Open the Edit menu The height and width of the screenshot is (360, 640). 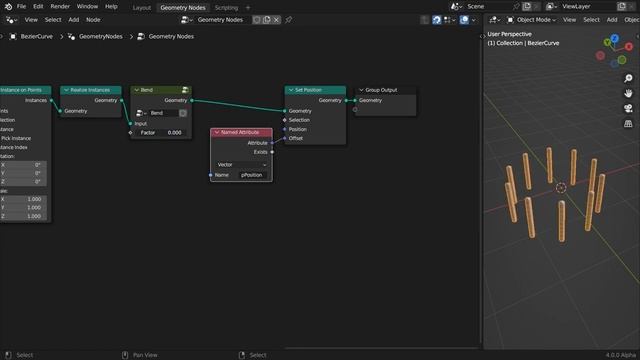coord(38,7)
